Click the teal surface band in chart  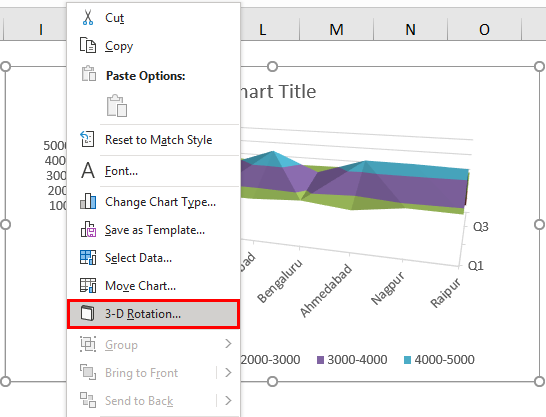[x=418, y=170]
